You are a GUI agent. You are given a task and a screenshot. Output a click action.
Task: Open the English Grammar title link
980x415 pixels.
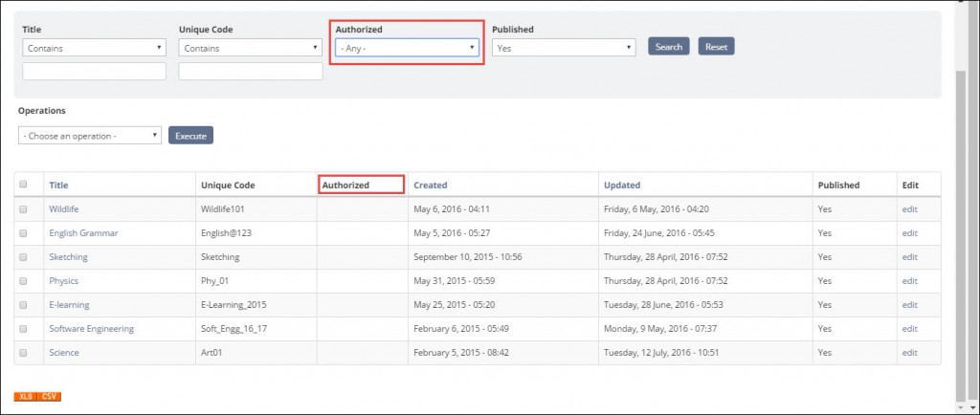(x=84, y=233)
